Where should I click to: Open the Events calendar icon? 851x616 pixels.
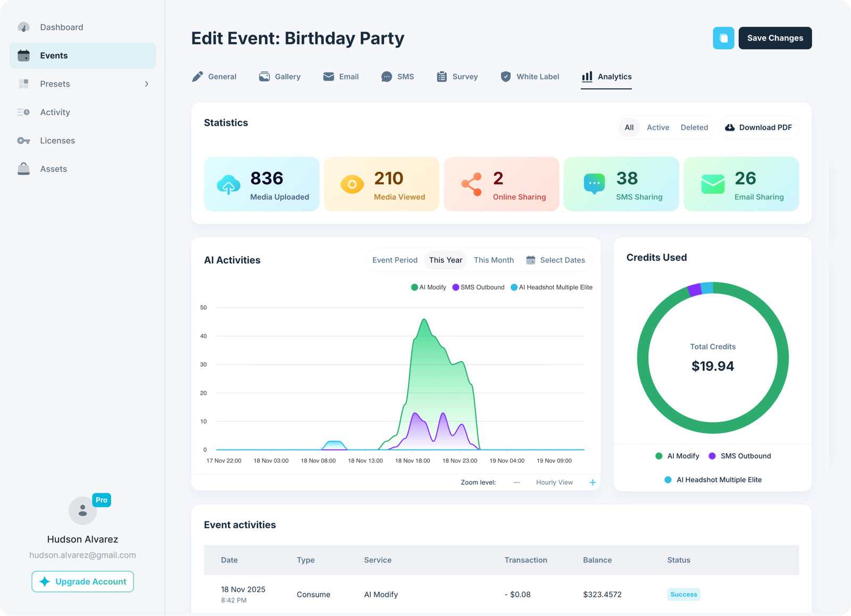pos(23,55)
